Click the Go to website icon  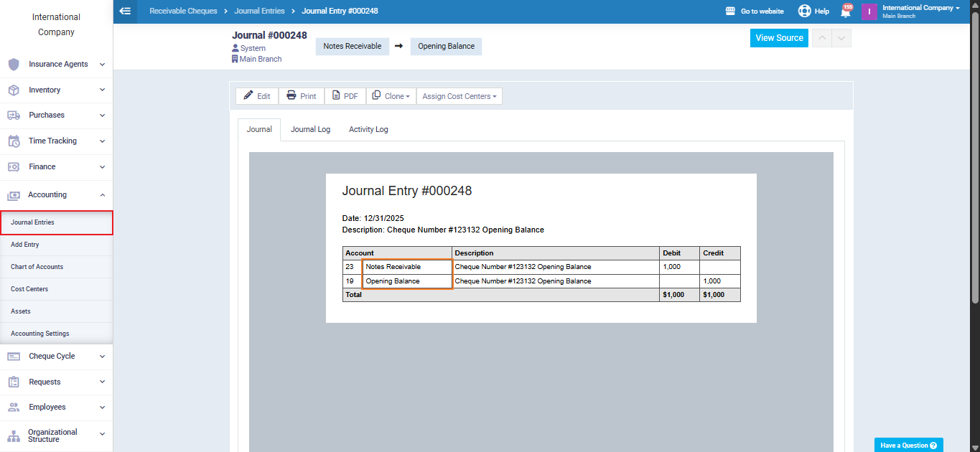730,11
